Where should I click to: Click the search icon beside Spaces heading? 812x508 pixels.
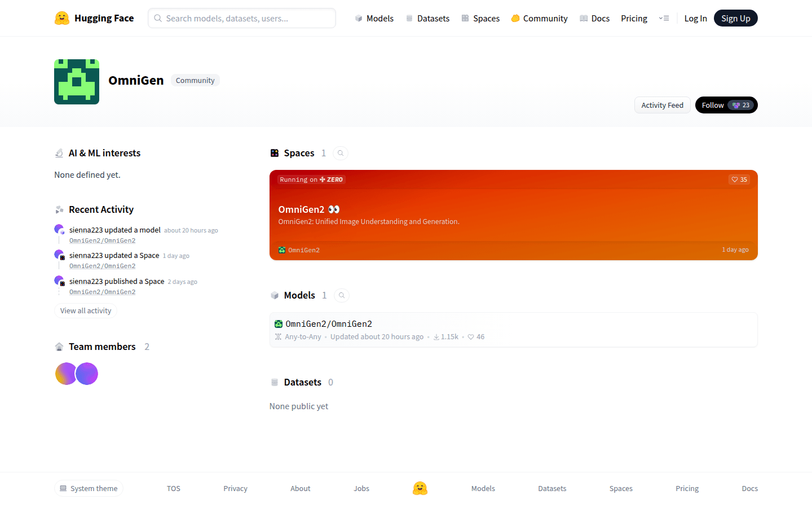[x=341, y=153]
